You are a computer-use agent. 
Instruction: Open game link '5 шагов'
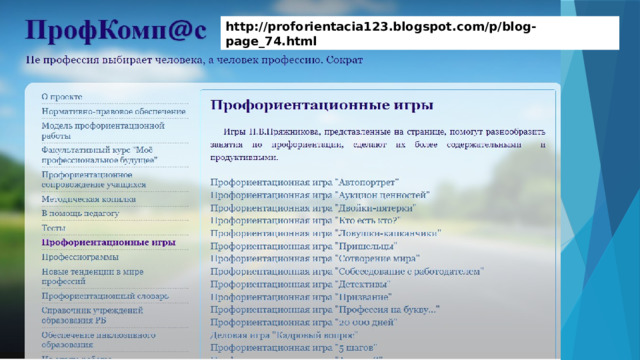tap(293, 348)
